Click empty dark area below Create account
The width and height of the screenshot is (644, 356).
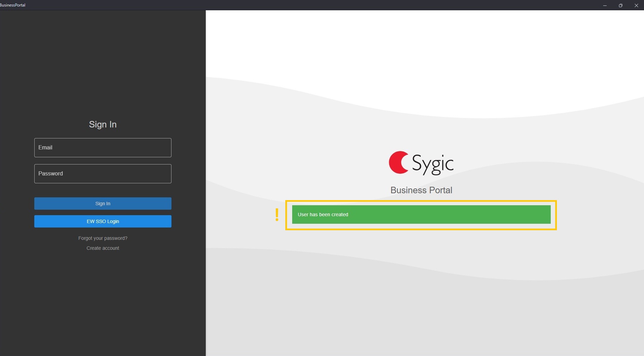click(x=103, y=302)
